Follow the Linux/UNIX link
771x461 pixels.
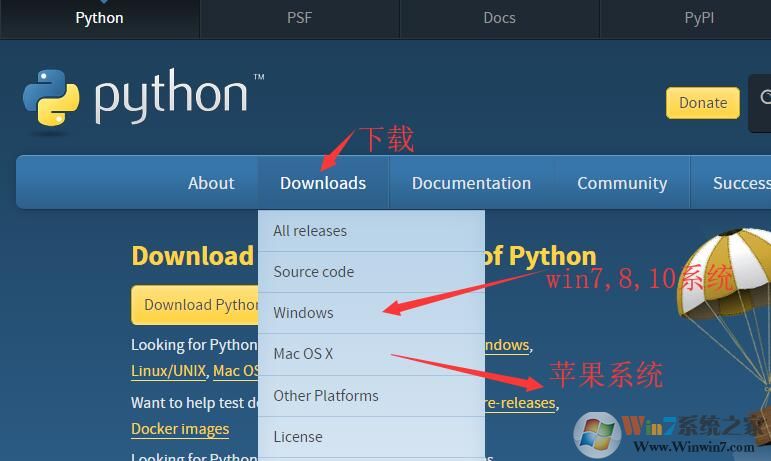pyautogui.click(x=168, y=371)
